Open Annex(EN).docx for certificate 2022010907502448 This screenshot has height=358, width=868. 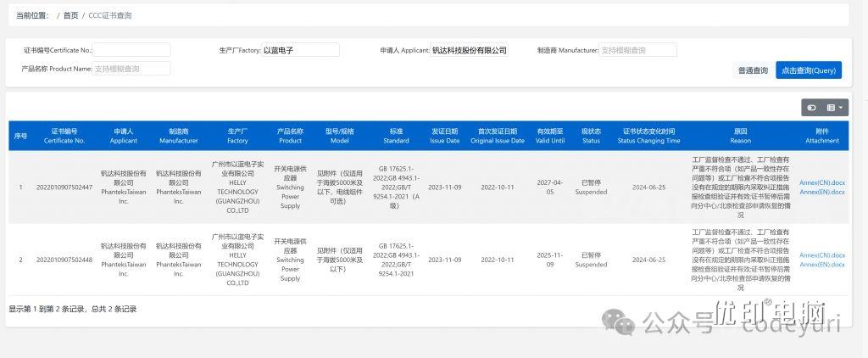click(x=822, y=265)
